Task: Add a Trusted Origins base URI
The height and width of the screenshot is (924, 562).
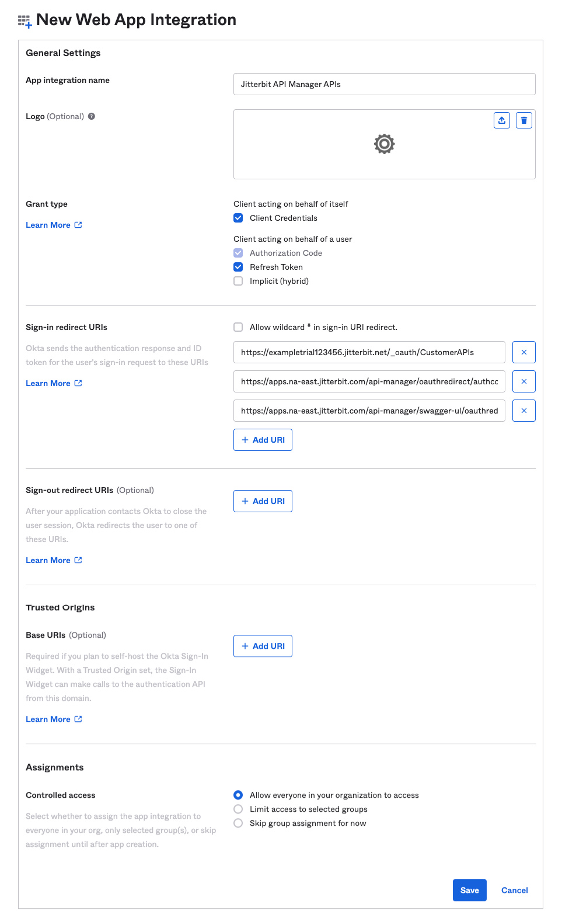Action: point(263,646)
